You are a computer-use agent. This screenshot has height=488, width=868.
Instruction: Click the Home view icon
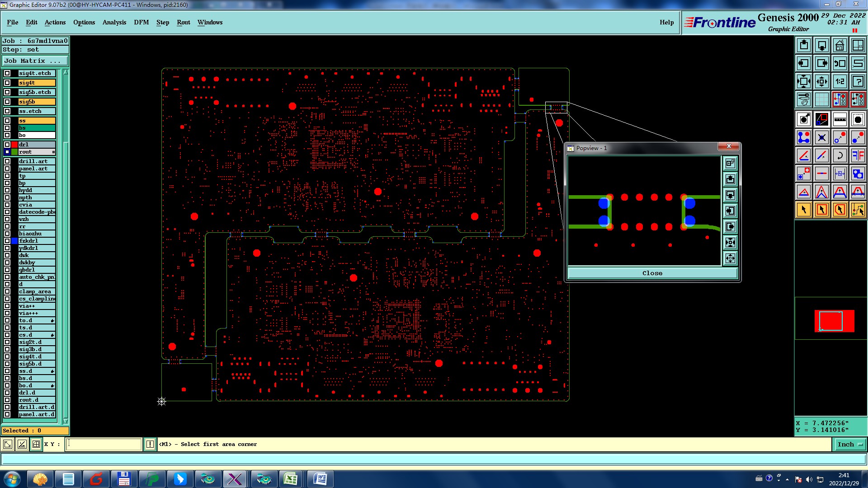tap(840, 46)
